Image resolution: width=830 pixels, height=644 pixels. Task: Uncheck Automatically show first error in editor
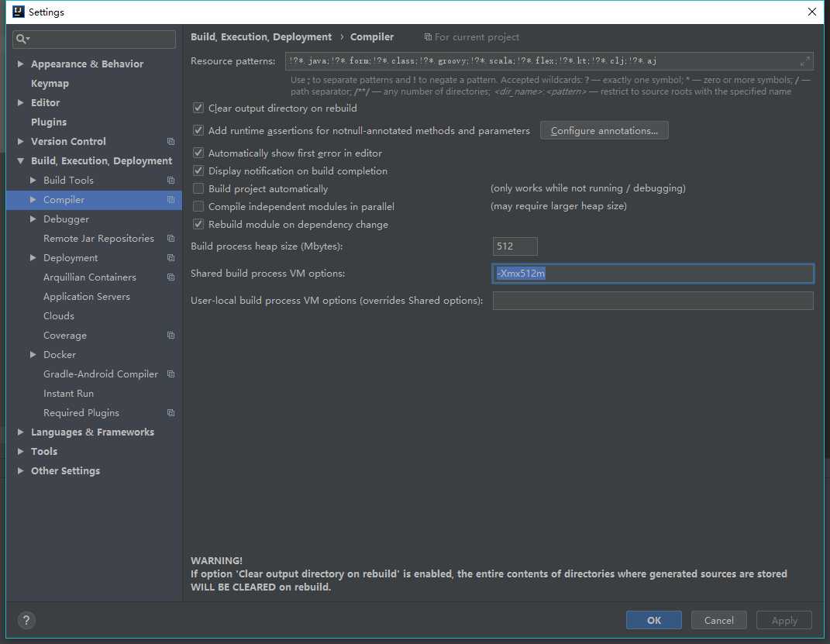click(198, 153)
